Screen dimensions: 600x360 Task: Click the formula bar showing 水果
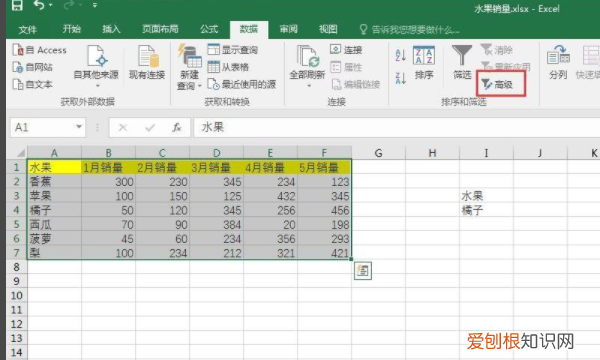[396, 127]
